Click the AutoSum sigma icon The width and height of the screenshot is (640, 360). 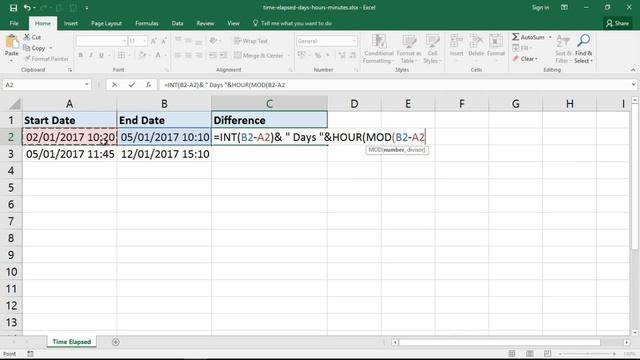tap(516, 37)
